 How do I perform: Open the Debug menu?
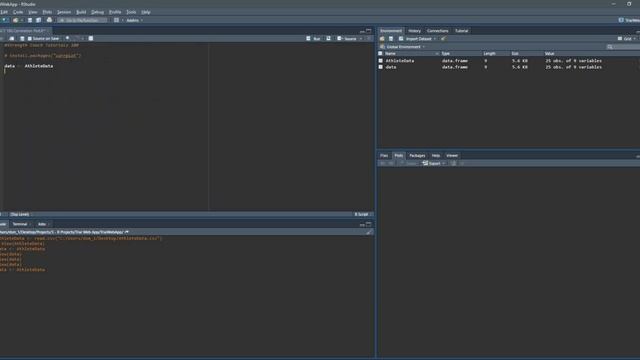(98, 12)
